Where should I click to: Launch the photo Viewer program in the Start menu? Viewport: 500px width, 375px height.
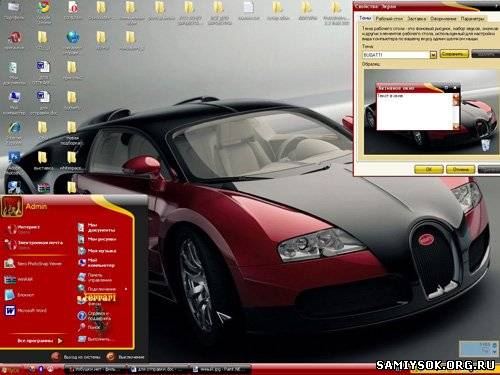(33, 264)
